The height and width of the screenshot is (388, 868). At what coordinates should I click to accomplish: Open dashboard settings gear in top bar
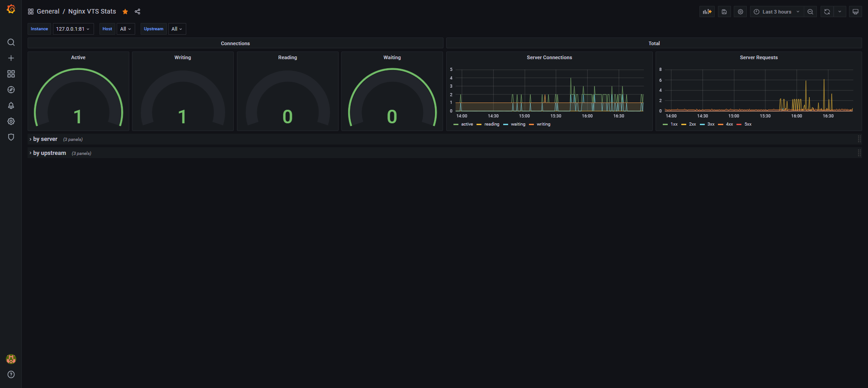click(741, 12)
